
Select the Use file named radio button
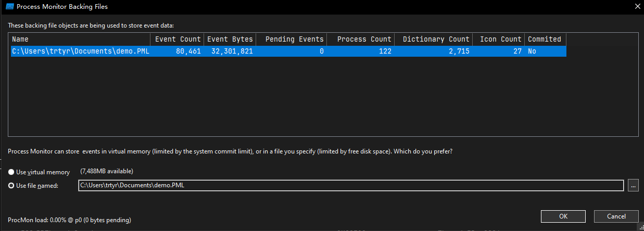[11, 186]
